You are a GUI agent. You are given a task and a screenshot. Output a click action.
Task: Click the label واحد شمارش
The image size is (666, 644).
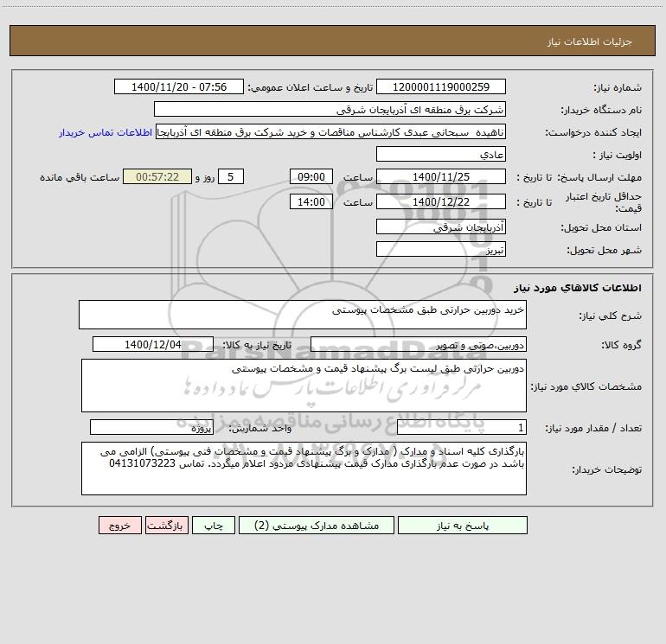coord(260,429)
